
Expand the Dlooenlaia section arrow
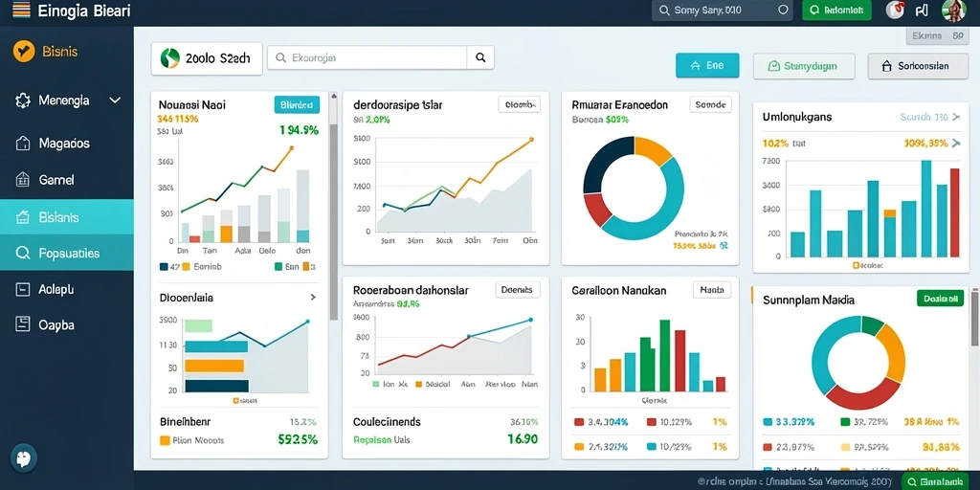pyautogui.click(x=313, y=299)
